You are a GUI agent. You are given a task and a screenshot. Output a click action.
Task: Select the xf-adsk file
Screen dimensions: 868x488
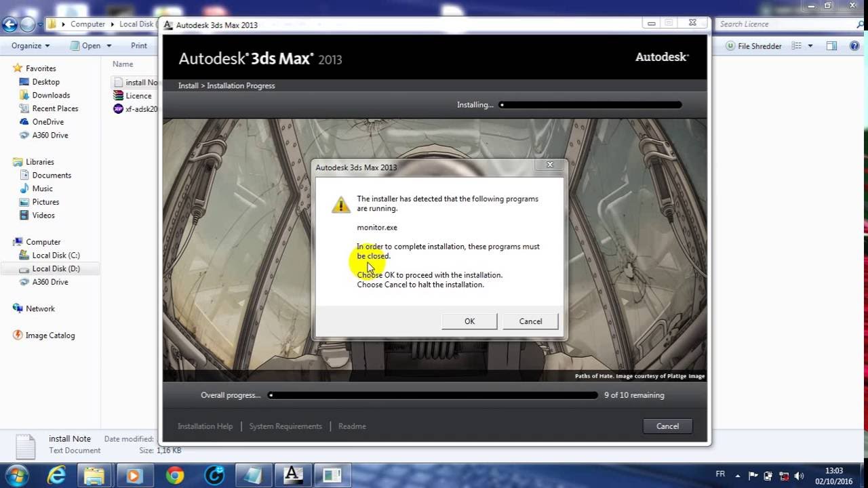(136, 109)
